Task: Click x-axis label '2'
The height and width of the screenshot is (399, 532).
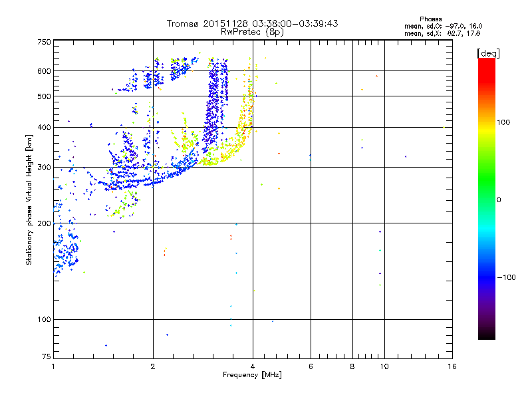Action: click(153, 366)
